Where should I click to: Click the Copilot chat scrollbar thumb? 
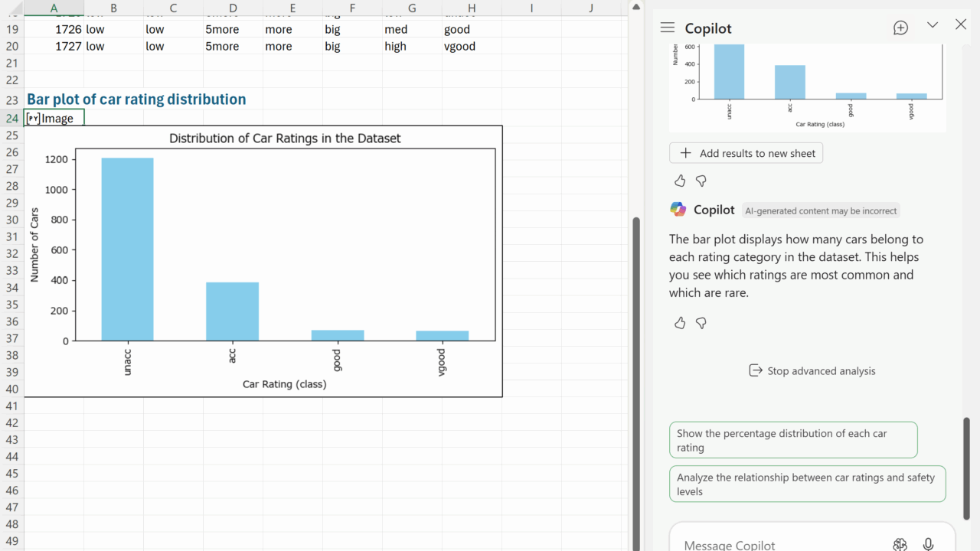coord(966,467)
